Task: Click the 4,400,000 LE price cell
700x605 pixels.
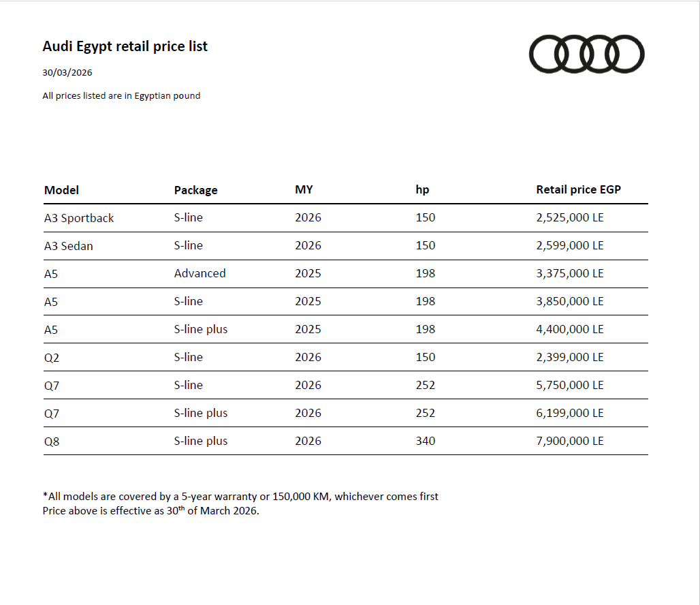Action: [x=569, y=329]
